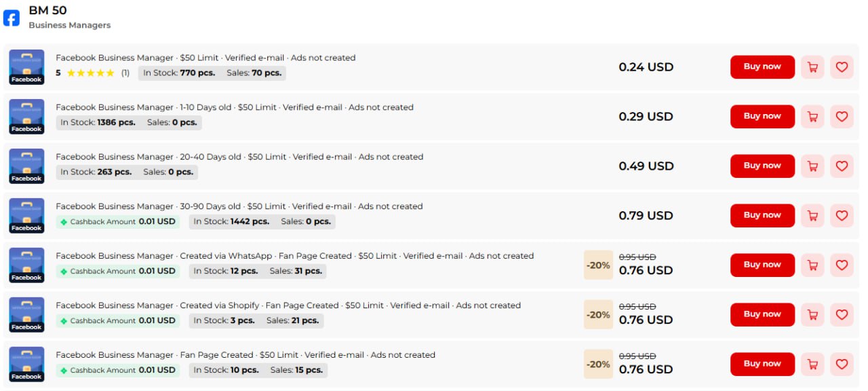Click the first listing's Facebook thumbnail
This screenshot has width=868, height=391.
click(x=26, y=67)
